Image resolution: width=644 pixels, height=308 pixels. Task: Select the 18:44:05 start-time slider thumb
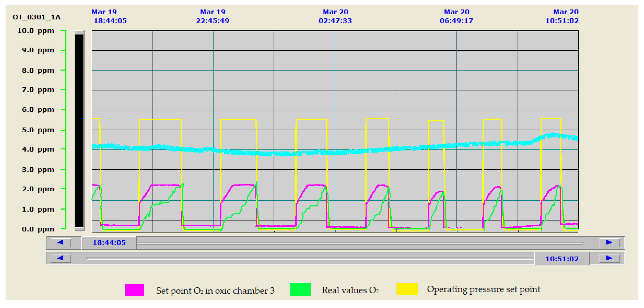click(109, 243)
